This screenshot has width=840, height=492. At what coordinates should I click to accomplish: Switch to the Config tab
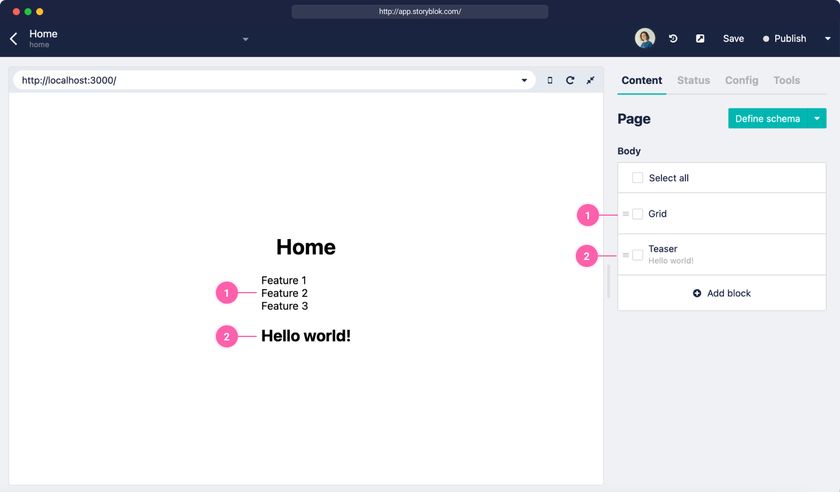741,80
